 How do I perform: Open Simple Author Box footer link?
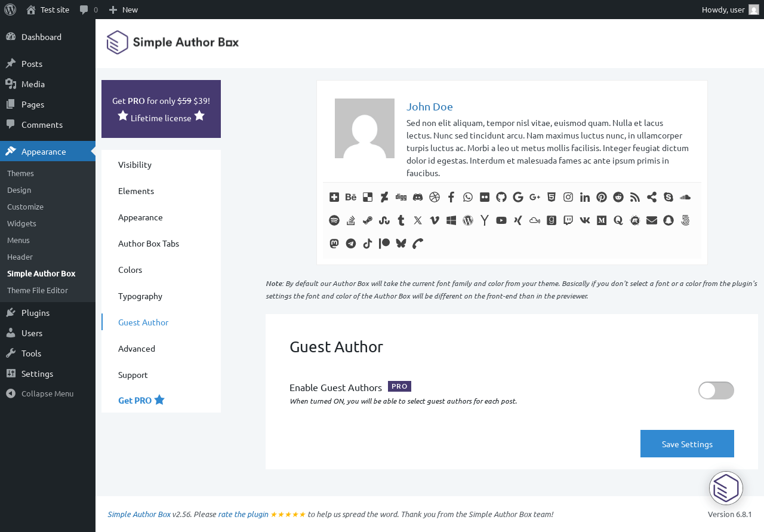(x=139, y=514)
